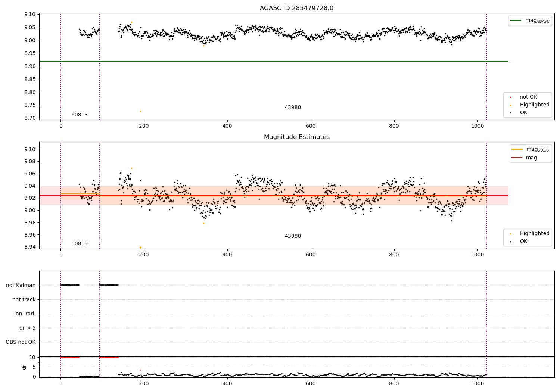
Task: Click the 8.96 y-axis tick label
Action: pos(29,235)
